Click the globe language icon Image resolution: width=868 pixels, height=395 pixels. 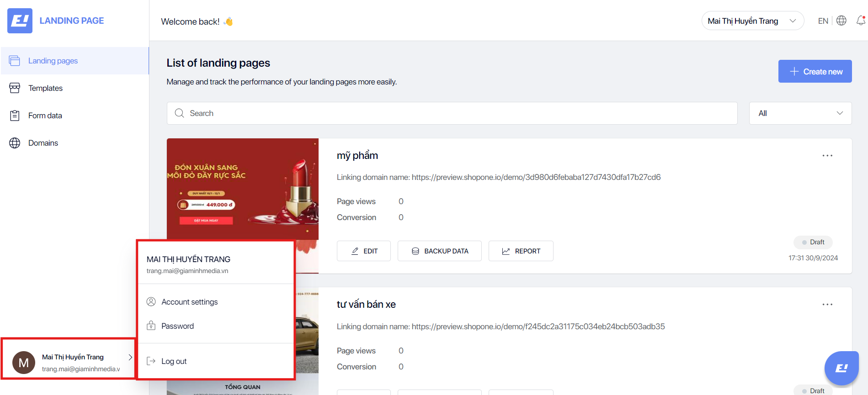pyautogui.click(x=841, y=21)
